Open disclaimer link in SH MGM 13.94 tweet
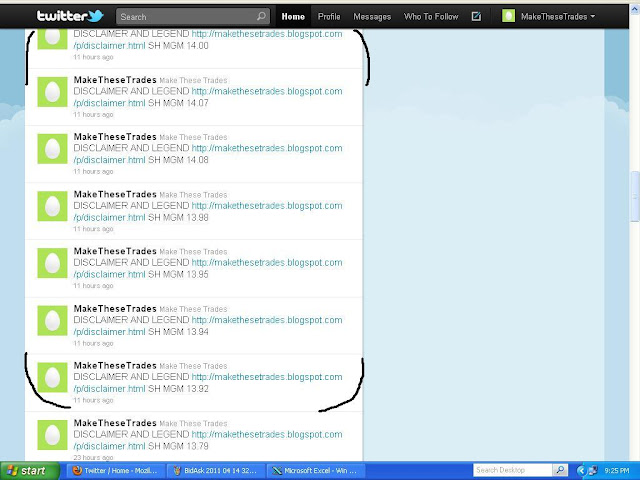The height and width of the screenshot is (480, 640). [267, 320]
